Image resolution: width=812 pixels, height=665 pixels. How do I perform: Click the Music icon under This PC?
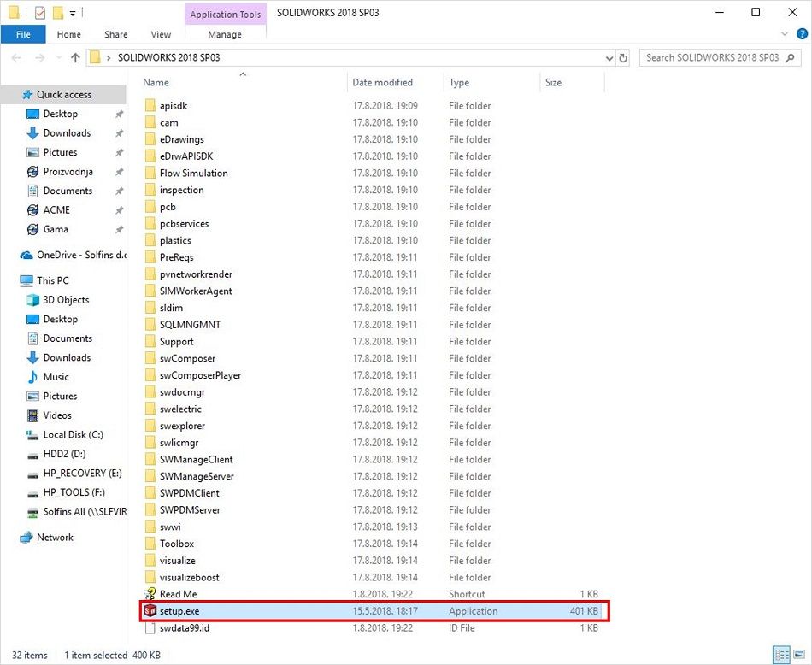point(32,377)
